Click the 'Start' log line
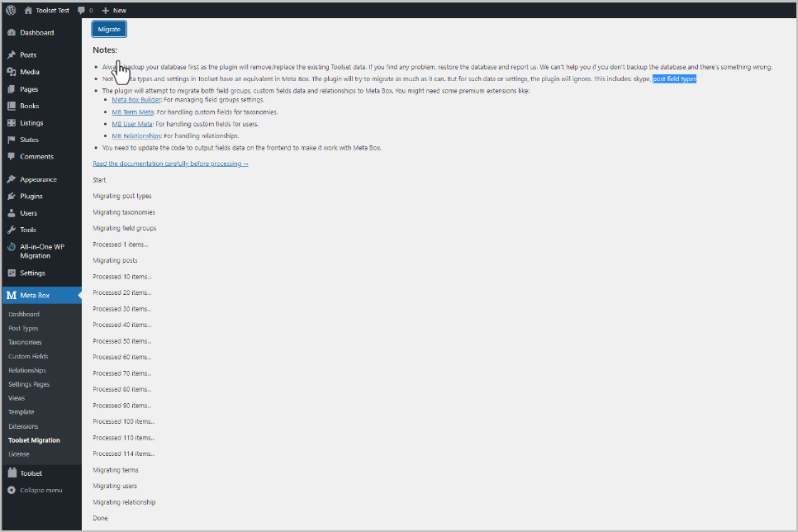 click(x=99, y=180)
